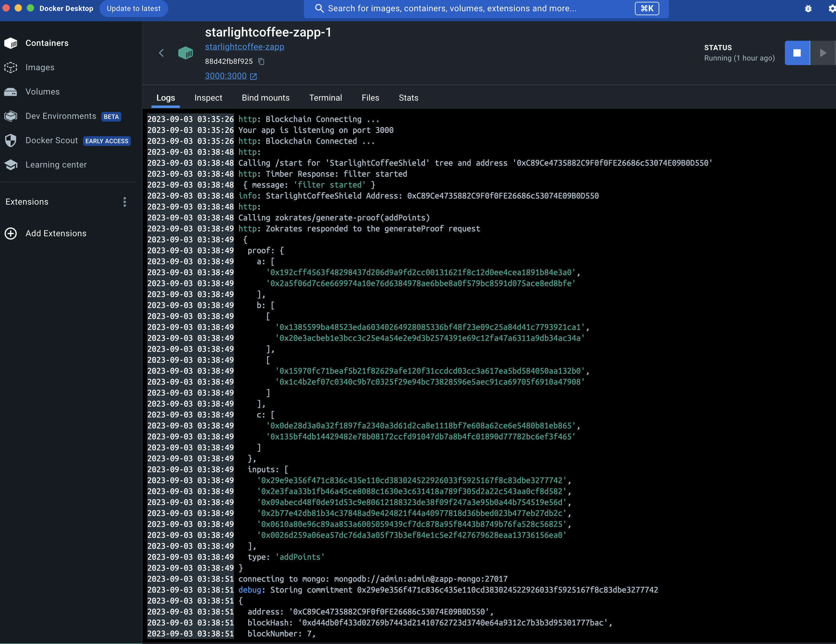Switch to the Inspect tab
The width and height of the screenshot is (836, 644).
pos(208,98)
